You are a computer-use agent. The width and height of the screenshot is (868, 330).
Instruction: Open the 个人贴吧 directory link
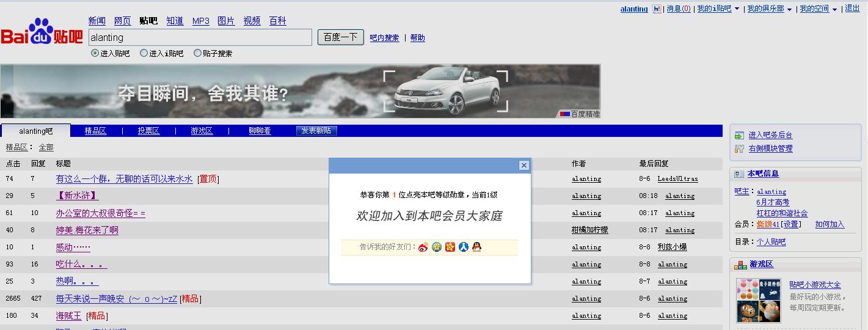771,242
